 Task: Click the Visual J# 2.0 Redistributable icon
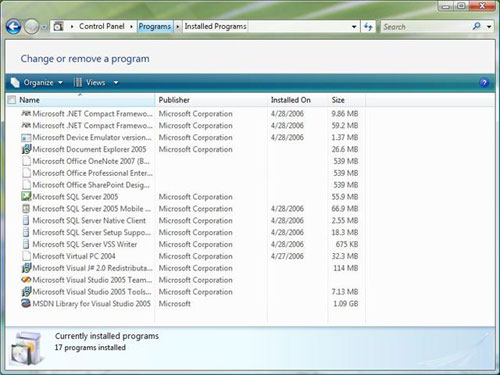(26, 268)
